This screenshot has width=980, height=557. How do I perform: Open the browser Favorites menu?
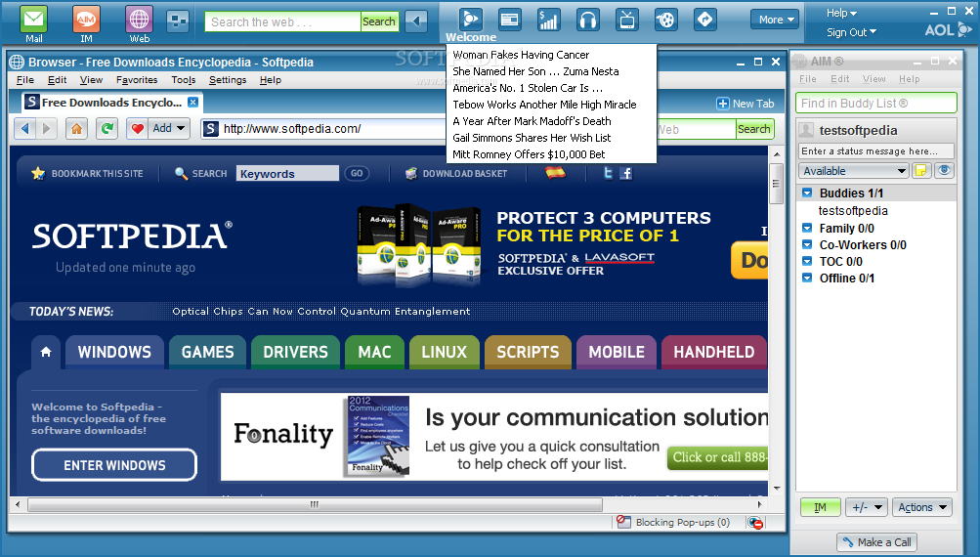tap(137, 80)
